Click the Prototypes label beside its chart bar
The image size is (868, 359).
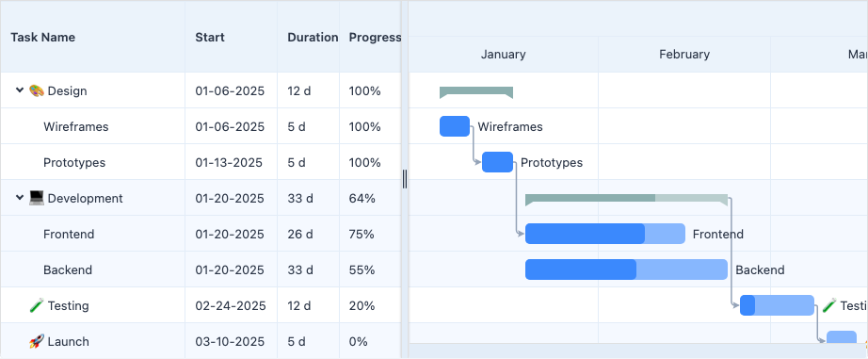pyautogui.click(x=552, y=162)
